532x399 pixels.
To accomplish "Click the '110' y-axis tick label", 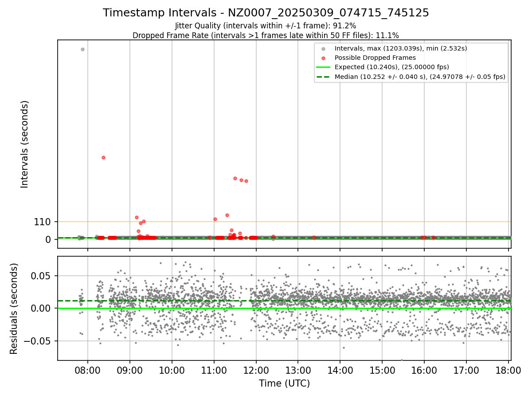I will point(43,222).
